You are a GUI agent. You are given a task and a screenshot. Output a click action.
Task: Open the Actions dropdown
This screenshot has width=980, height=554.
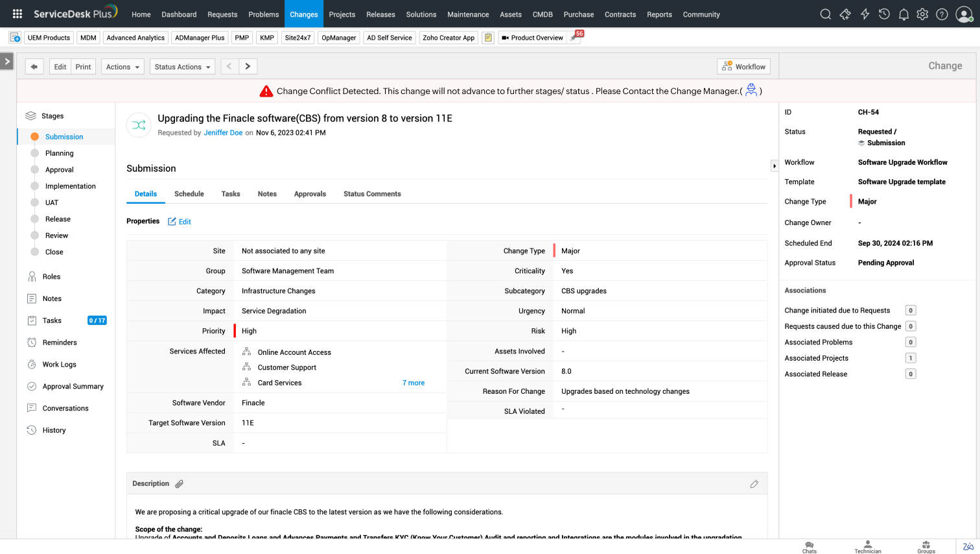pyautogui.click(x=122, y=67)
